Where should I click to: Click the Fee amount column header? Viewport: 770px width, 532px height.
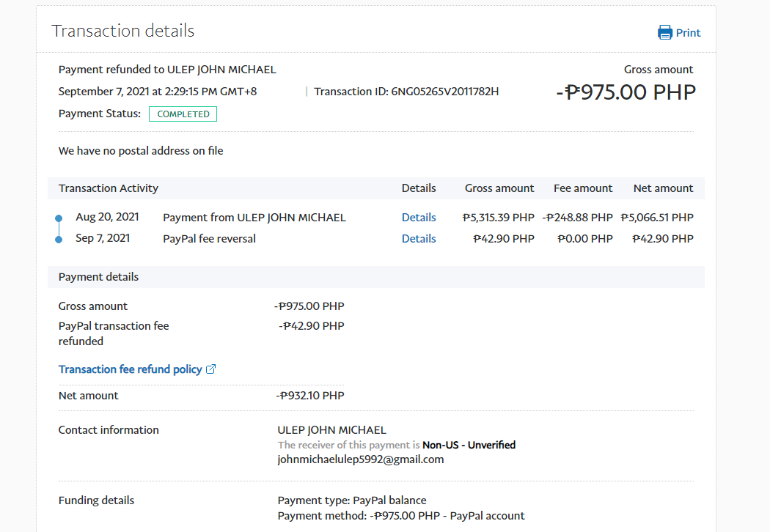582,188
